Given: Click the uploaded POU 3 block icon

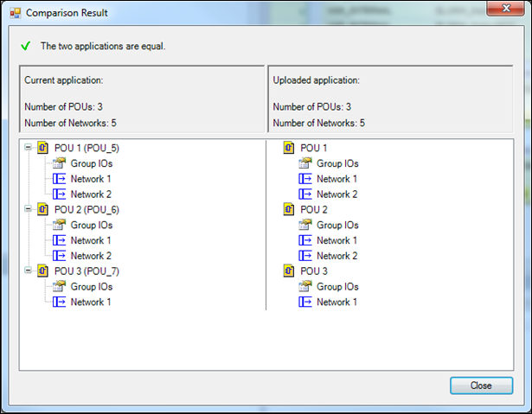Looking at the screenshot, I should point(289,271).
